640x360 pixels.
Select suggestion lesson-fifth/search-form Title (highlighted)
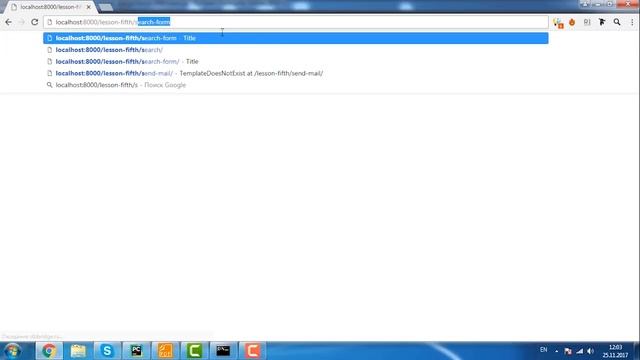(x=296, y=38)
